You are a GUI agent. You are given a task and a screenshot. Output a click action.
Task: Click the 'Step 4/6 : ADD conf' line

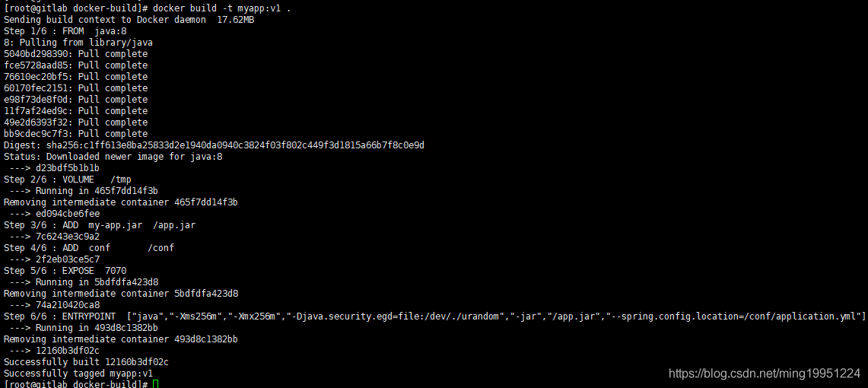[89, 247]
